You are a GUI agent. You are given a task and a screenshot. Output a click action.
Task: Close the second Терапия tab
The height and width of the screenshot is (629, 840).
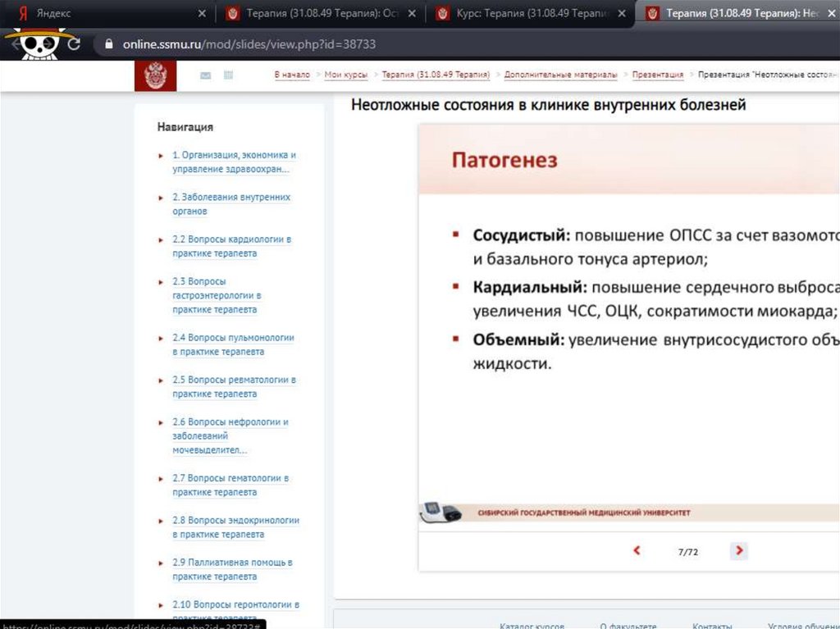click(412, 13)
